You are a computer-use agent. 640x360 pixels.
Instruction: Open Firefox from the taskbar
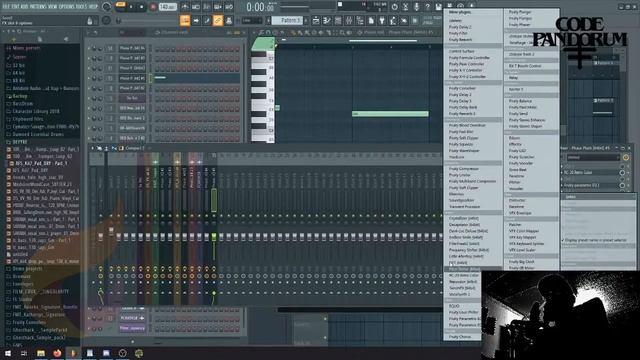click(x=57, y=353)
